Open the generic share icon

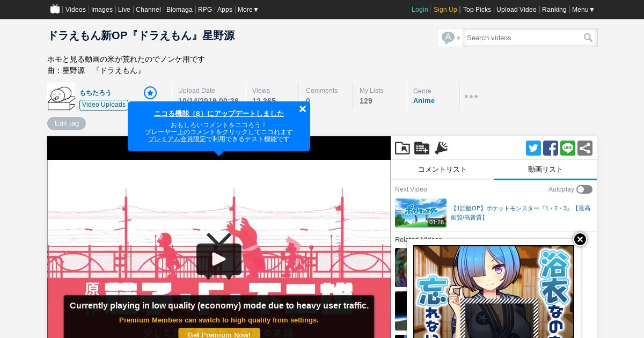pos(585,148)
